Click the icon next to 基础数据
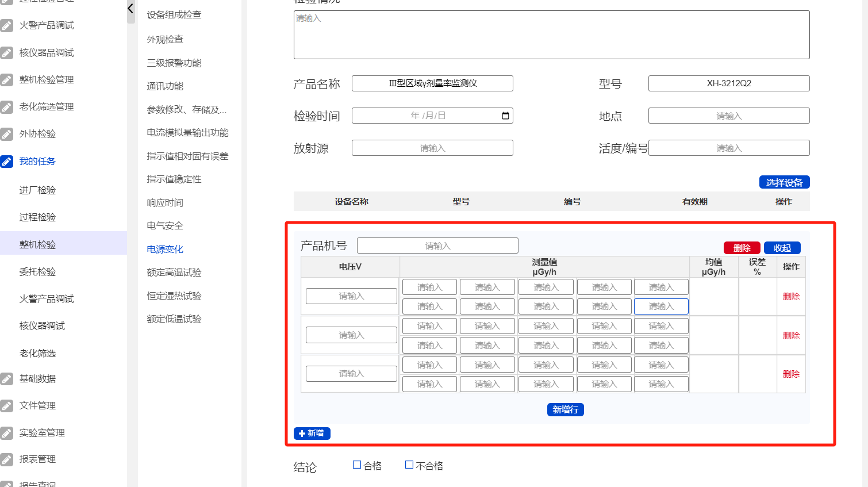868x487 pixels. point(7,379)
